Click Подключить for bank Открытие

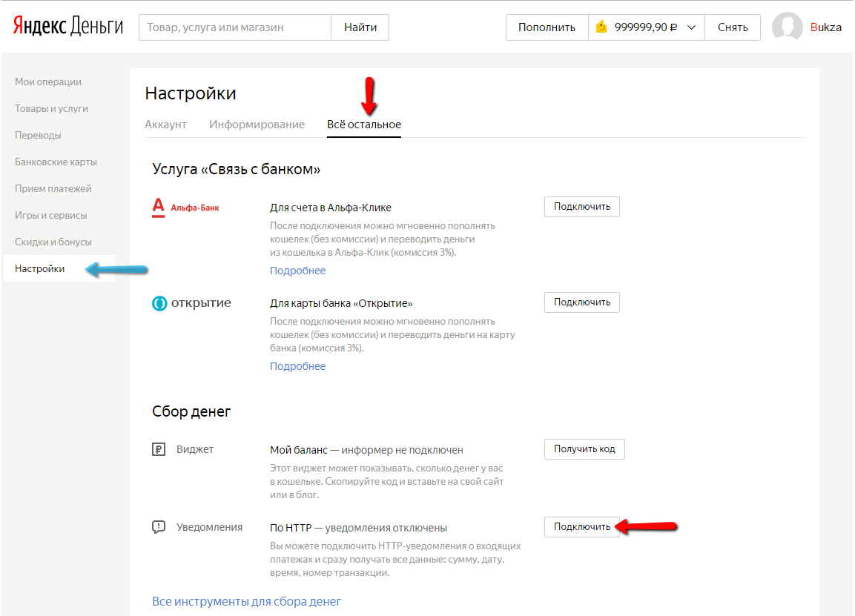tap(582, 302)
